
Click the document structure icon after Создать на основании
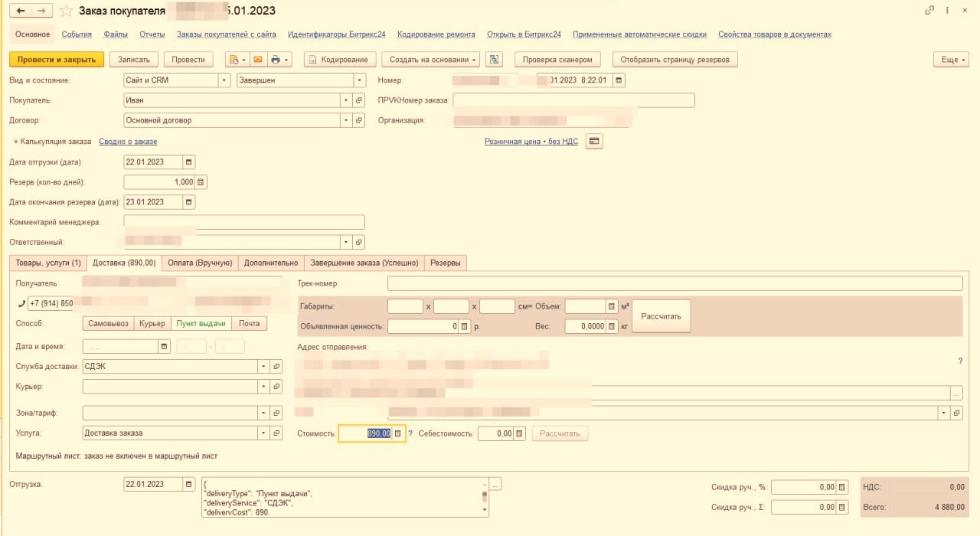tap(494, 60)
